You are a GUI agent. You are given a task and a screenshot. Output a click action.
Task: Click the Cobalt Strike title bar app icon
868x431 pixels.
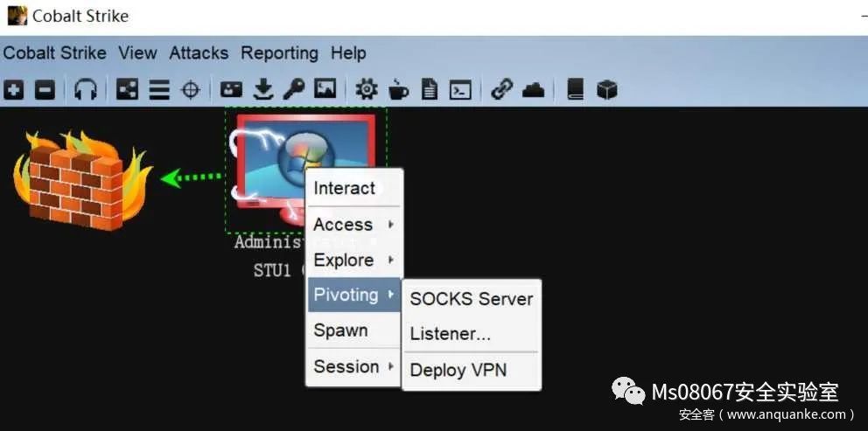pos(17,16)
